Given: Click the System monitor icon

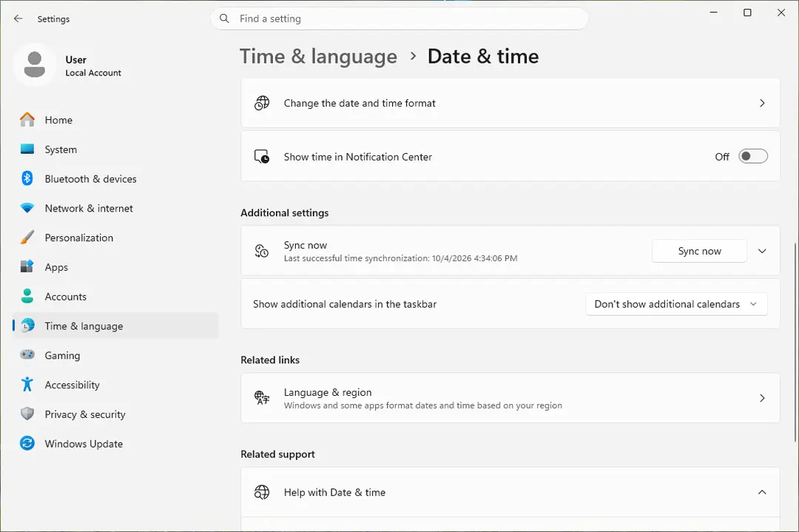Looking at the screenshot, I should click(x=27, y=149).
